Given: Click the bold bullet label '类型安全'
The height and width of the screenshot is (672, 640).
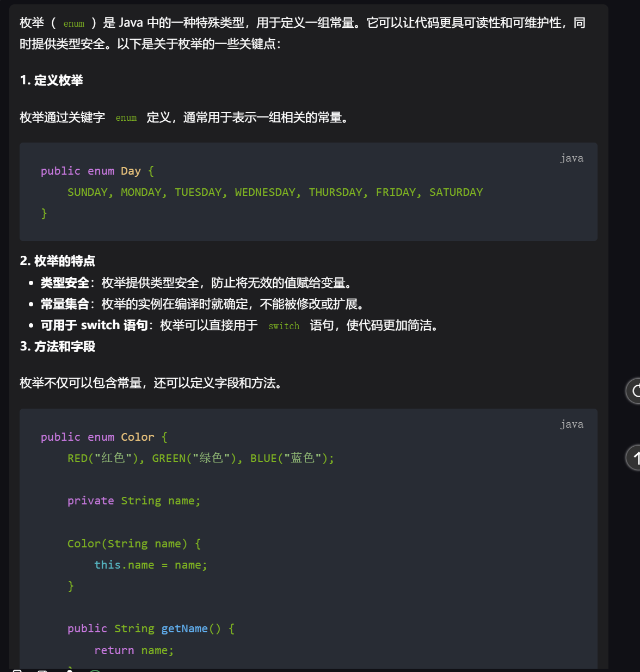Looking at the screenshot, I should point(65,283).
